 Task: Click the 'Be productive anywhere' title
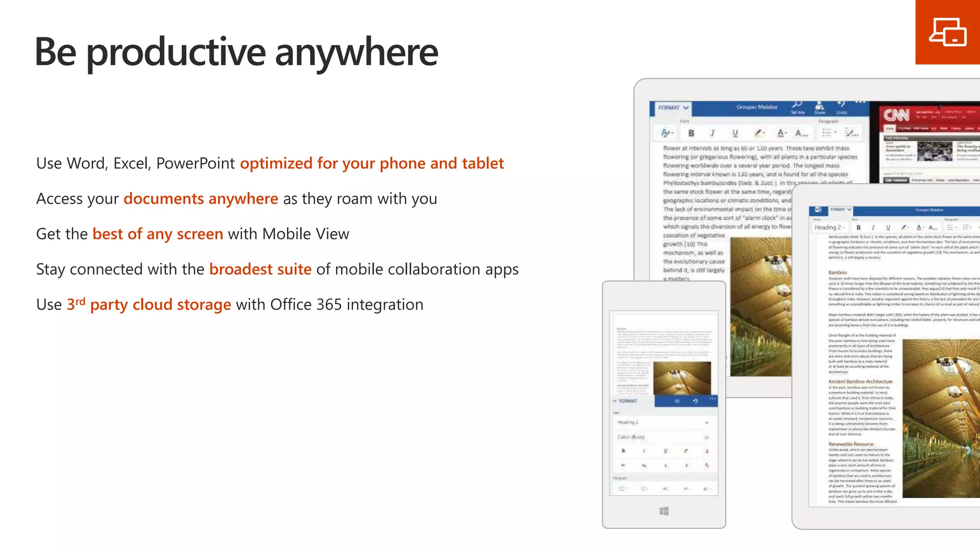236,52
